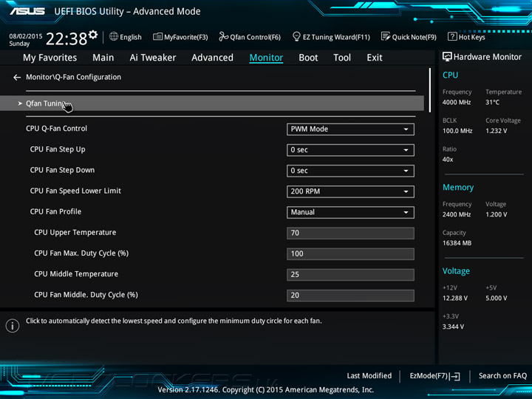This screenshot has height=399, width=532.
Task: Click the 08/02/2015 date
Action: pyautogui.click(x=26, y=36)
